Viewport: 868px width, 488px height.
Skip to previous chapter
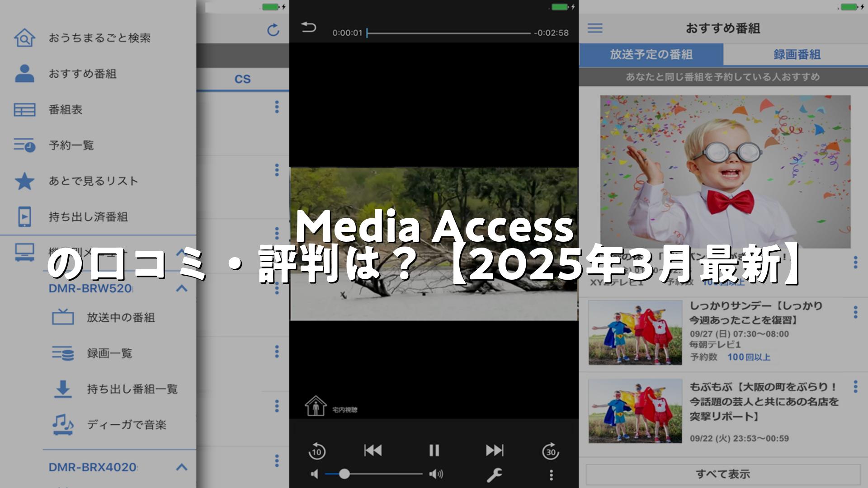373,450
